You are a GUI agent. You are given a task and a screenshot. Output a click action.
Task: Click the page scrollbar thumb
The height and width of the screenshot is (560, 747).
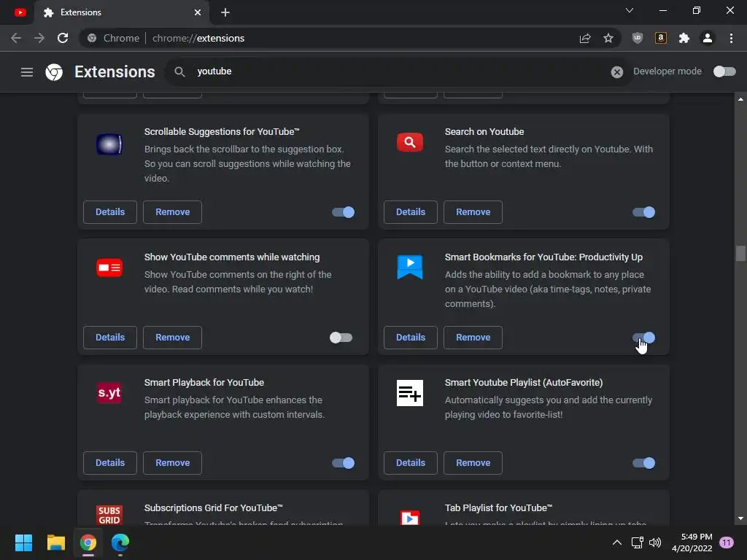tap(740, 253)
